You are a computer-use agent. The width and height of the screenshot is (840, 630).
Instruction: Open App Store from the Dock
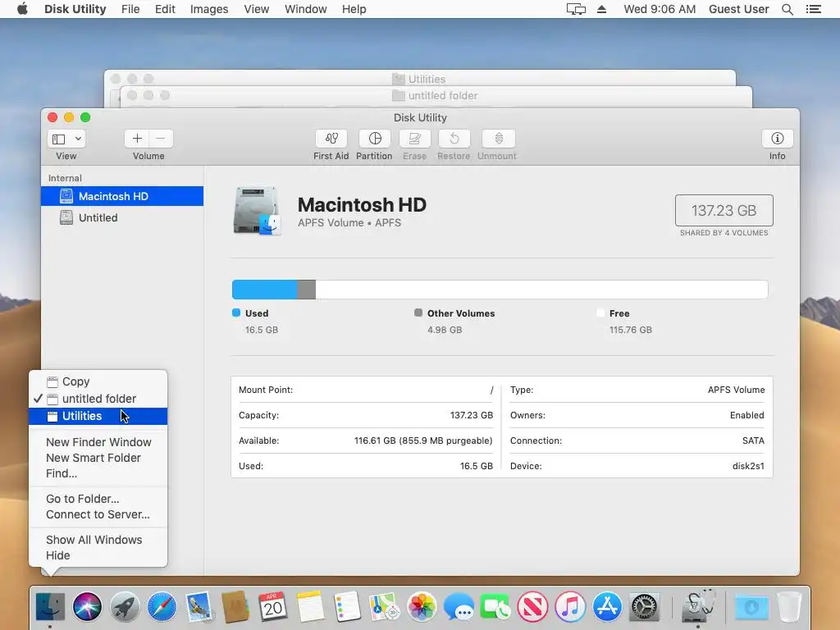tap(607, 607)
